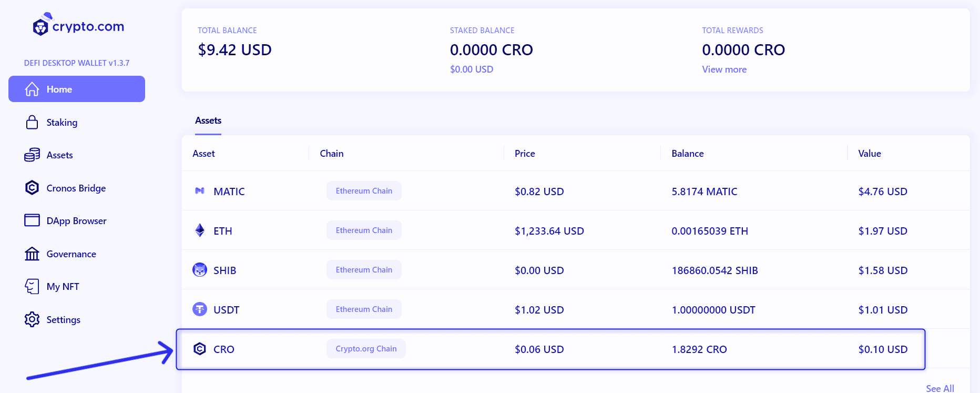This screenshot has height=393, width=980.
Task: Select the MATIC token icon
Action: 200,191
